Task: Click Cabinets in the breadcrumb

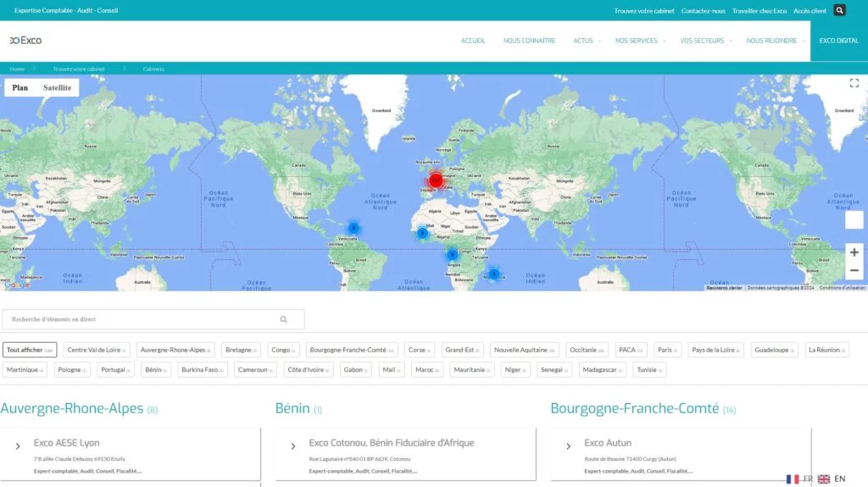Action: pyautogui.click(x=153, y=69)
